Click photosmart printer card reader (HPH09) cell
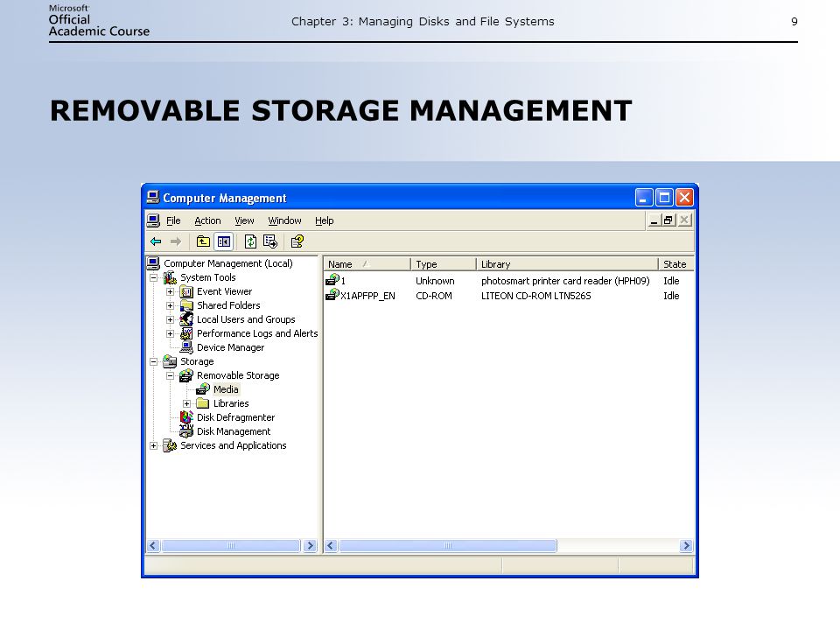 565,281
